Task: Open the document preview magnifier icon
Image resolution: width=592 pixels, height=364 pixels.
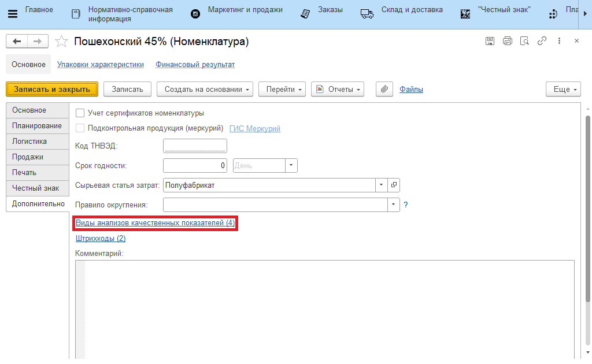Action: click(x=524, y=41)
